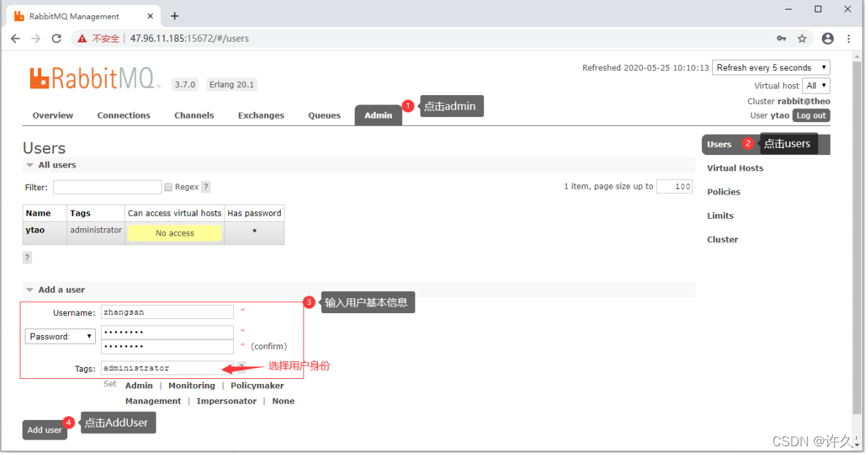Click the Erlang 20.1 version badge
This screenshot has height=455, width=868.
pyautogui.click(x=232, y=85)
